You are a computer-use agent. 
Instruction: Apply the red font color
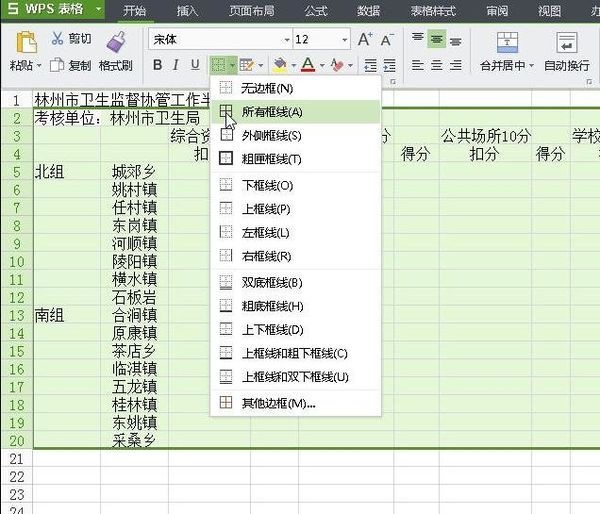click(308, 65)
